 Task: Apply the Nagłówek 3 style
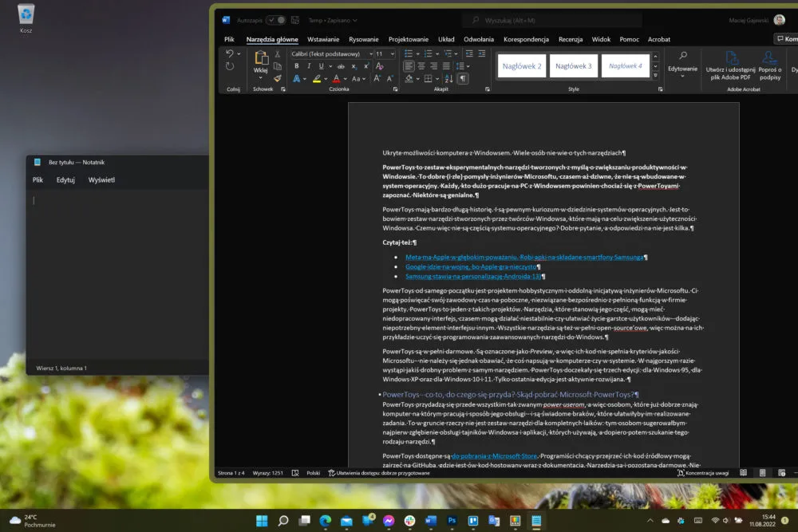tap(574, 66)
